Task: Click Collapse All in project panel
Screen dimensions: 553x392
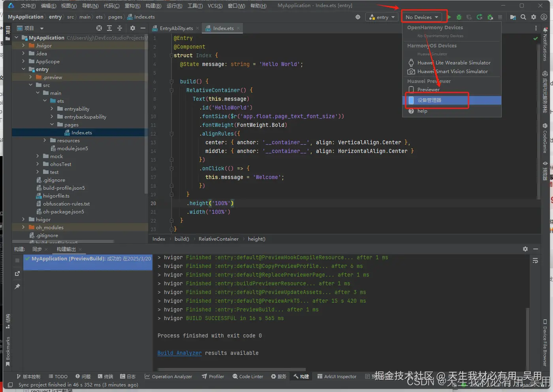Action: point(120,28)
